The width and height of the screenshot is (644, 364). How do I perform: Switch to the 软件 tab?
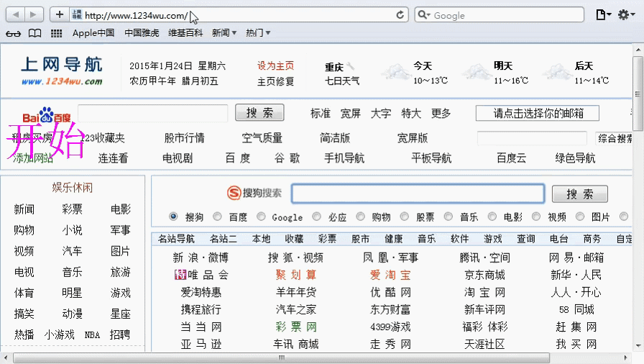point(459,239)
